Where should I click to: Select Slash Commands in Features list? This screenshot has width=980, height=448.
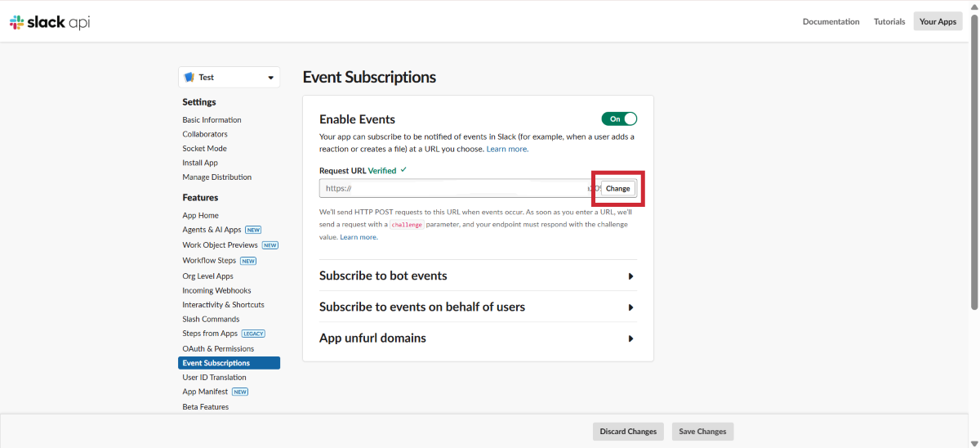(211, 320)
